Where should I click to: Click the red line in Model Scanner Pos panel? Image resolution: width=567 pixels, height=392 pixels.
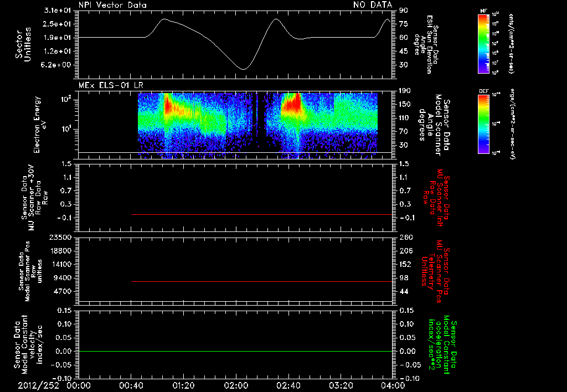[261, 281]
